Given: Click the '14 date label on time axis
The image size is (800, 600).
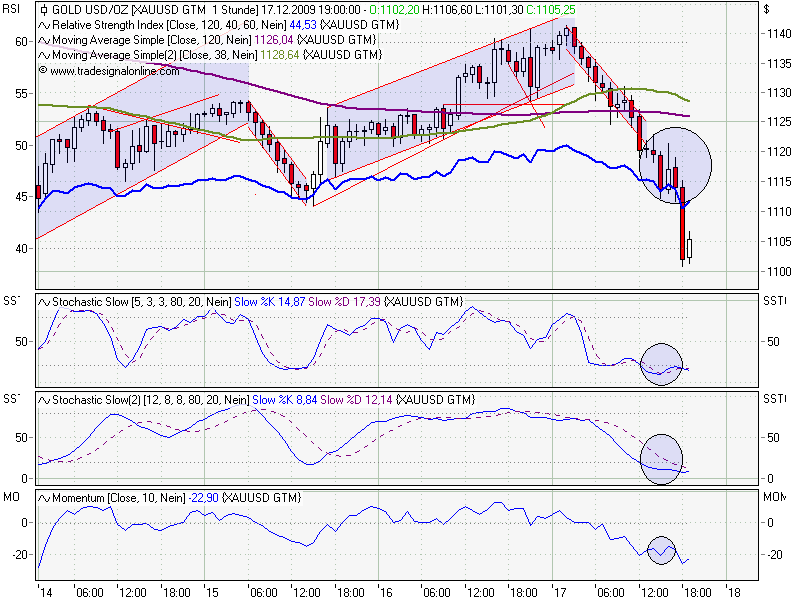Looking at the screenshot, I should 45,592.
